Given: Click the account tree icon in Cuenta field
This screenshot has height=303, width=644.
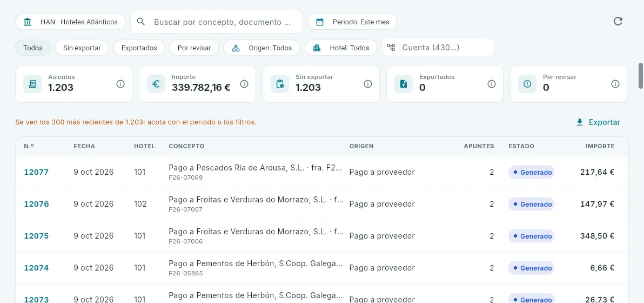Looking at the screenshot, I should click(391, 47).
